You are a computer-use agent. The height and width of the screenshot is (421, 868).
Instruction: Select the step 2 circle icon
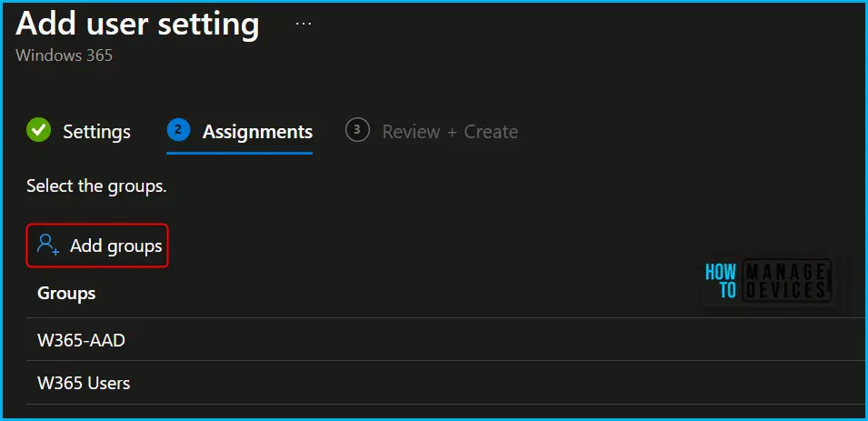(178, 130)
